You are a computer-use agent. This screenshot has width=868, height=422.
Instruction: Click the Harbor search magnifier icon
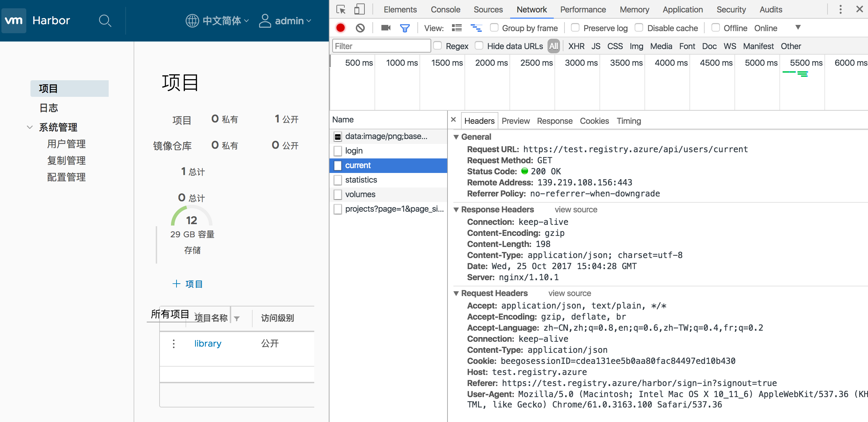click(x=105, y=21)
